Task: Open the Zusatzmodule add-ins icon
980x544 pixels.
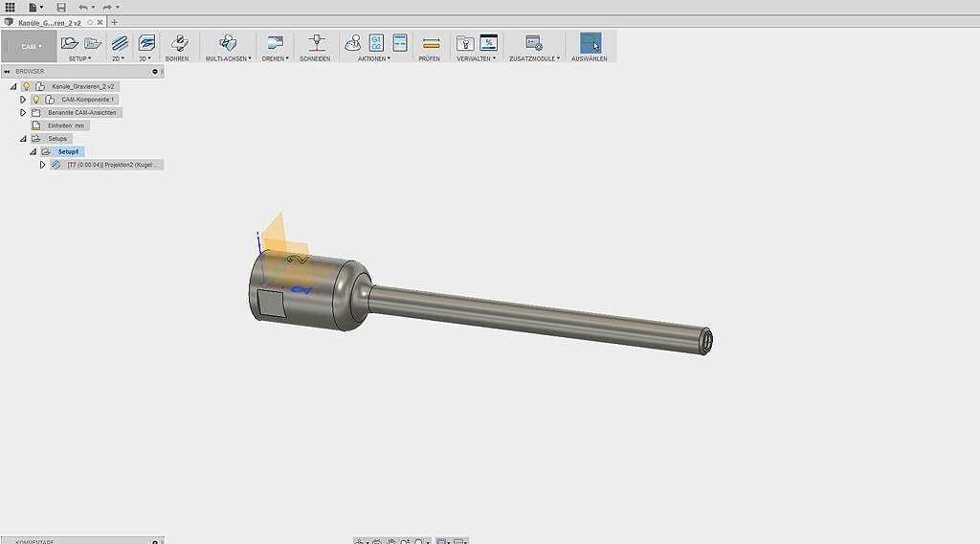Action: tap(534, 43)
